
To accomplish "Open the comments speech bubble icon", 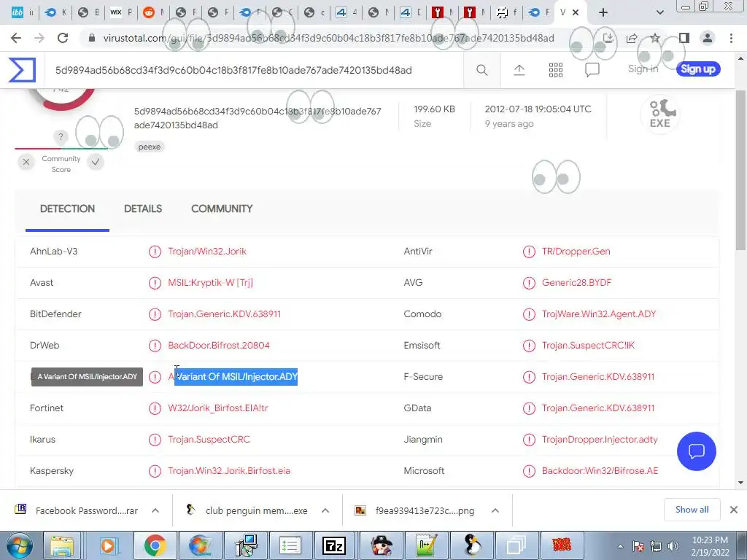I will pos(592,70).
